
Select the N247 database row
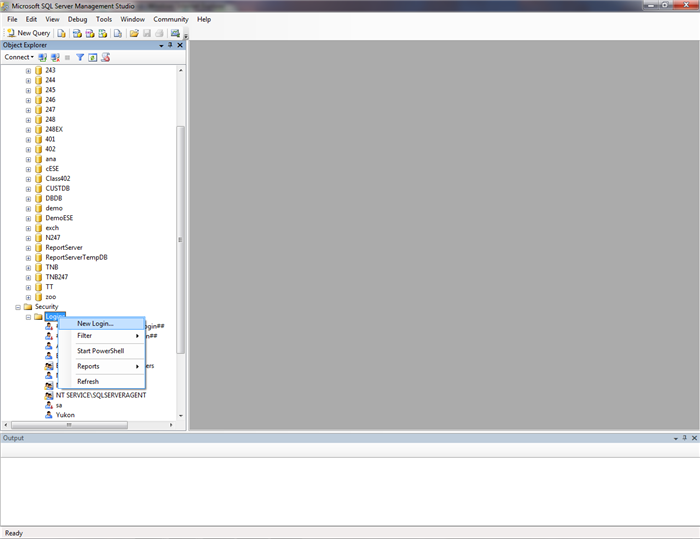(x=53, y=238)
